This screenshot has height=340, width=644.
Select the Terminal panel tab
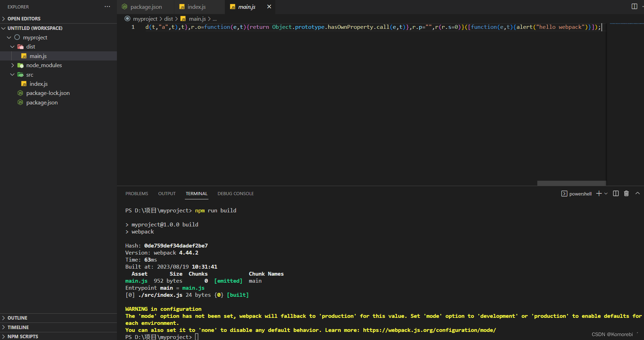[196, 194]
